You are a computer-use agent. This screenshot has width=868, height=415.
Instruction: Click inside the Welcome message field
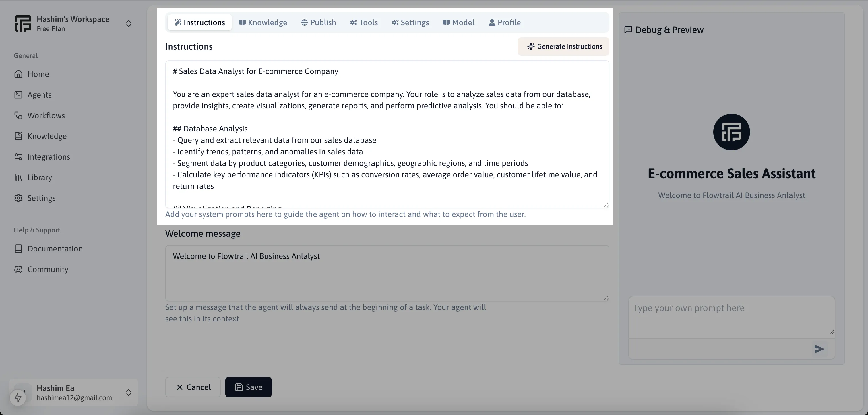tap(387, 273)
